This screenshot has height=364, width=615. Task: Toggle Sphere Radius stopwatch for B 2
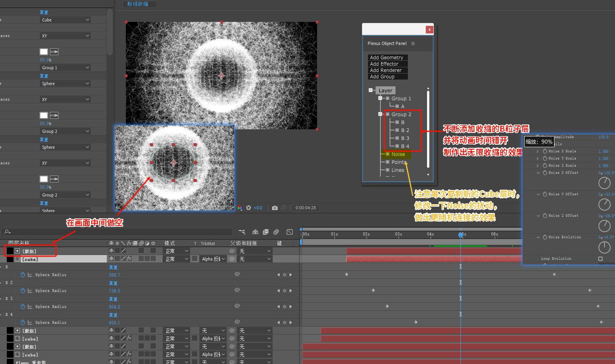(x=23, y=291)
